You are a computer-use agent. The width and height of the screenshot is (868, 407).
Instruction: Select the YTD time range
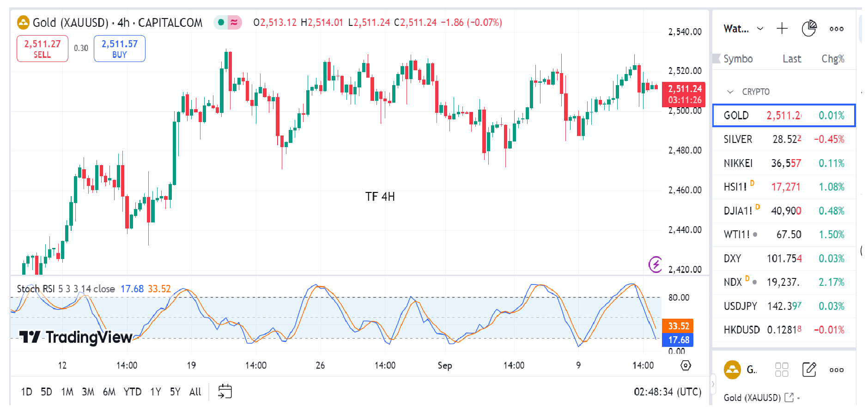[x=132, y=392]
